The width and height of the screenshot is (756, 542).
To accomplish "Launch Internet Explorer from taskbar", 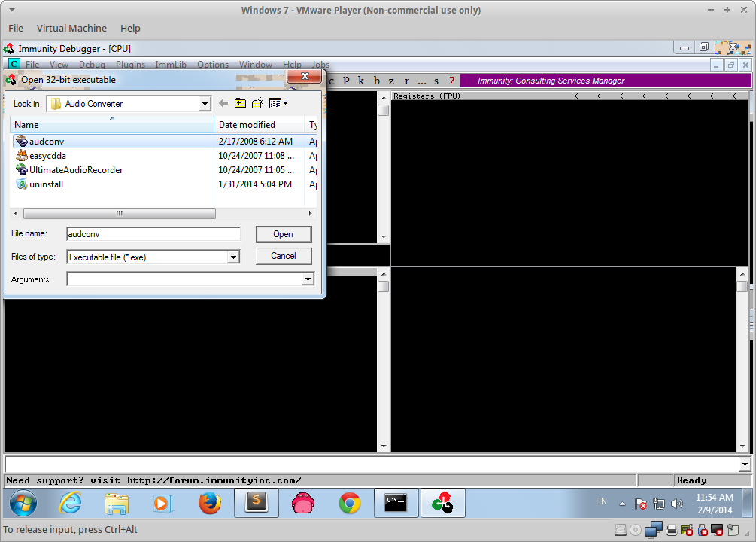I will pyautogui.click(x=70, y=503).
